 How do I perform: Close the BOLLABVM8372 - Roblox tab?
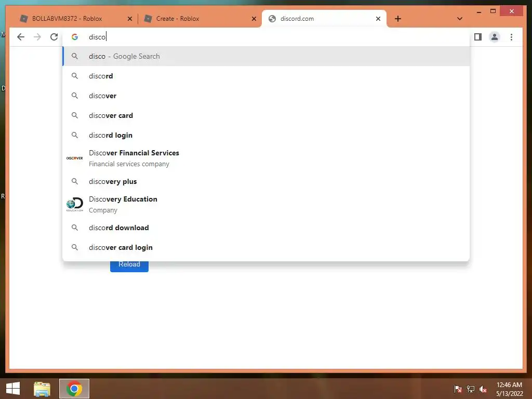coord(129,19)
